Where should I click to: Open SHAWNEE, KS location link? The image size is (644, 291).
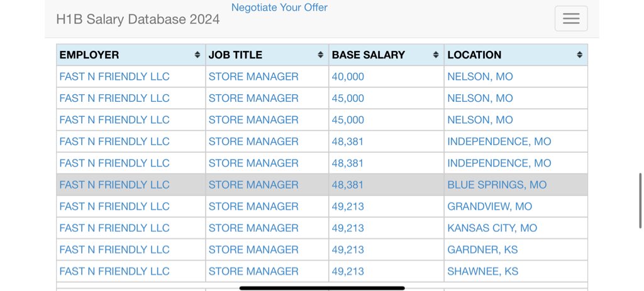(x=482, y=272)
